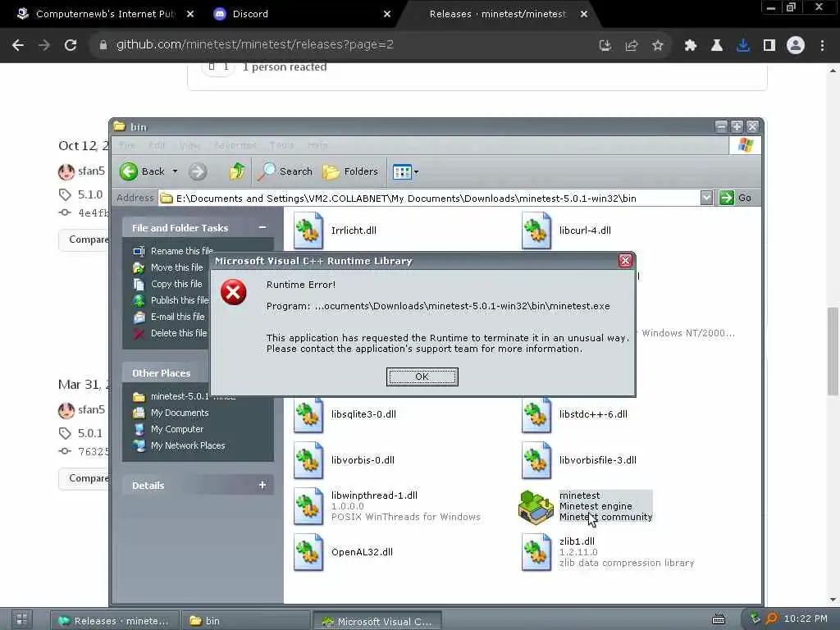Click the Explorer address path field

[428, 199]
